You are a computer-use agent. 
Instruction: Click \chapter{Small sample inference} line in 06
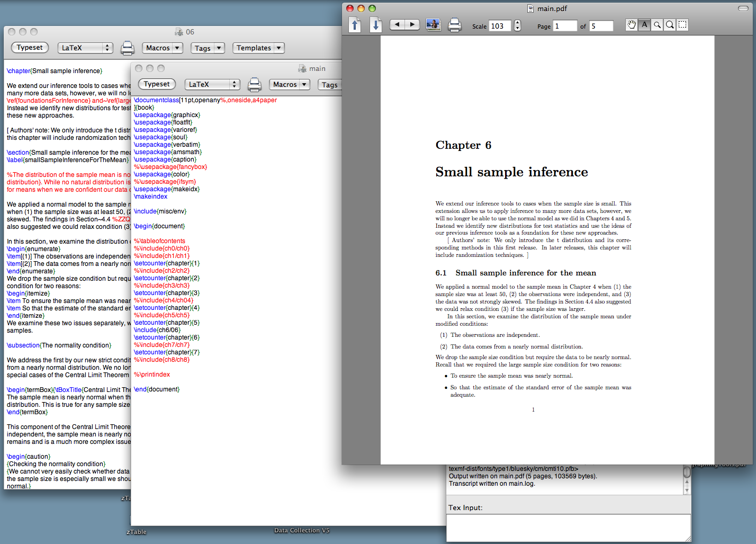[55, 71]
